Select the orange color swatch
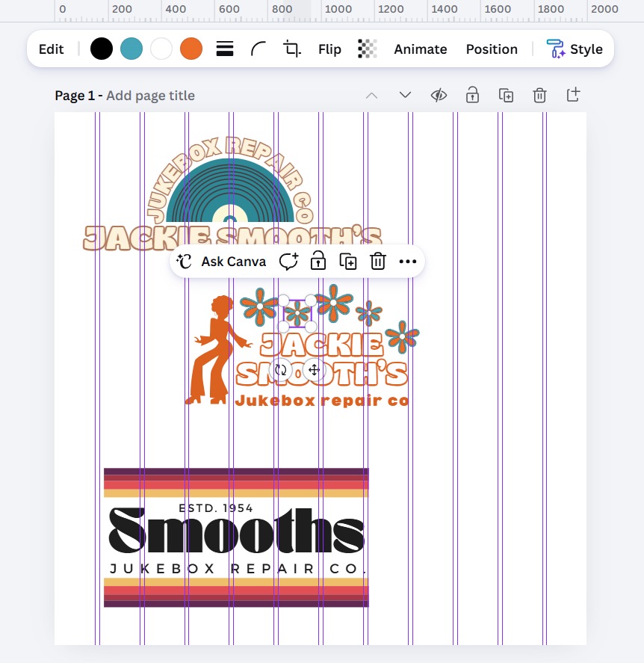 click(x=191, y=49)
